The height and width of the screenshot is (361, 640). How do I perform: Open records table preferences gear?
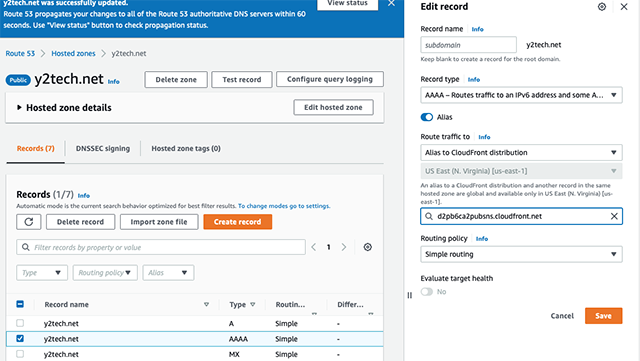[367, 247]
